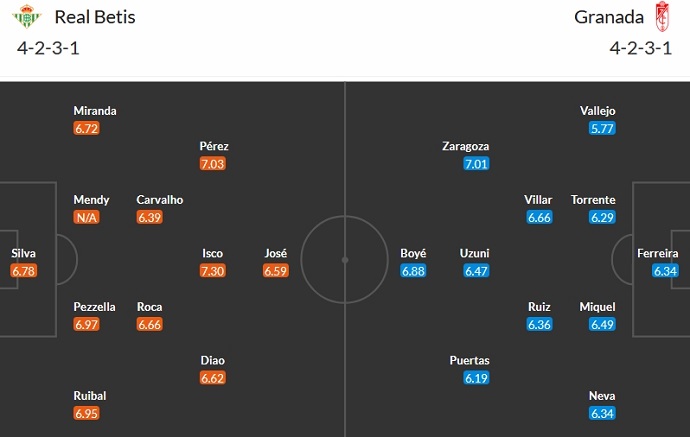
Task: Click Zaragoza's 7.01 rating badge
Action: (476, 163)
